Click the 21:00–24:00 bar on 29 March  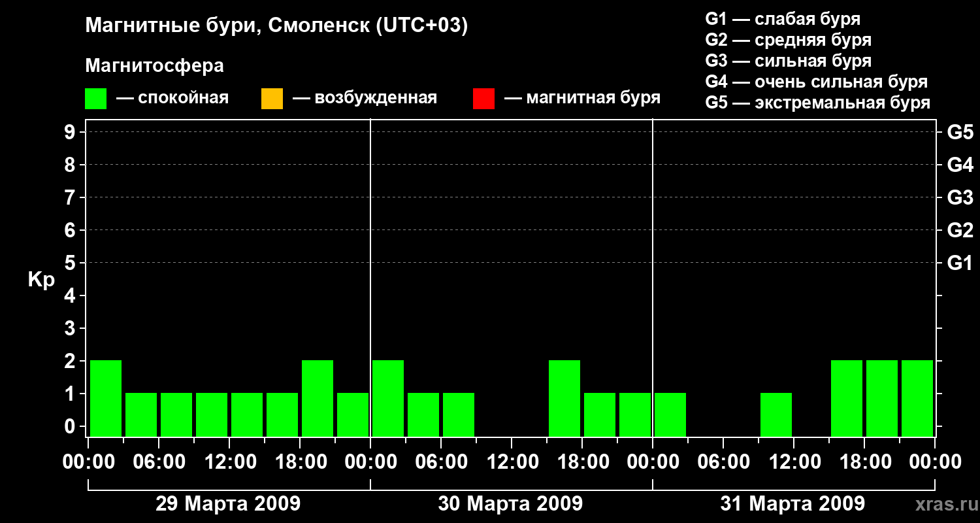click(x=353, y=414)
